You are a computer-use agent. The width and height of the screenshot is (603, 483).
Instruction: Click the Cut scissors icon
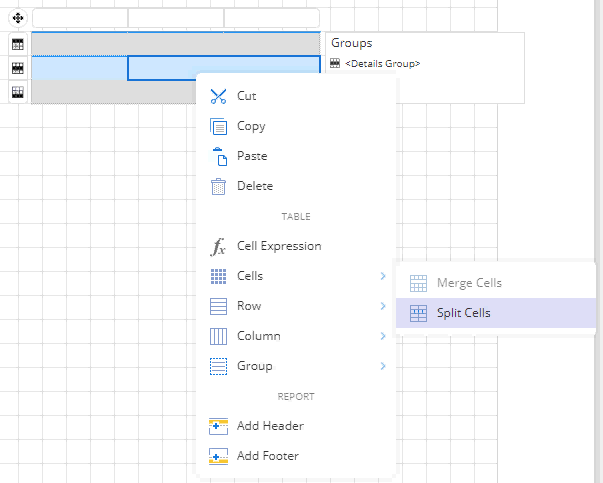(218, 96)
